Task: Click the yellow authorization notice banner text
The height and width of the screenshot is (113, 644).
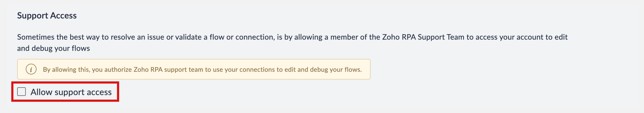Action: point(202,69)
